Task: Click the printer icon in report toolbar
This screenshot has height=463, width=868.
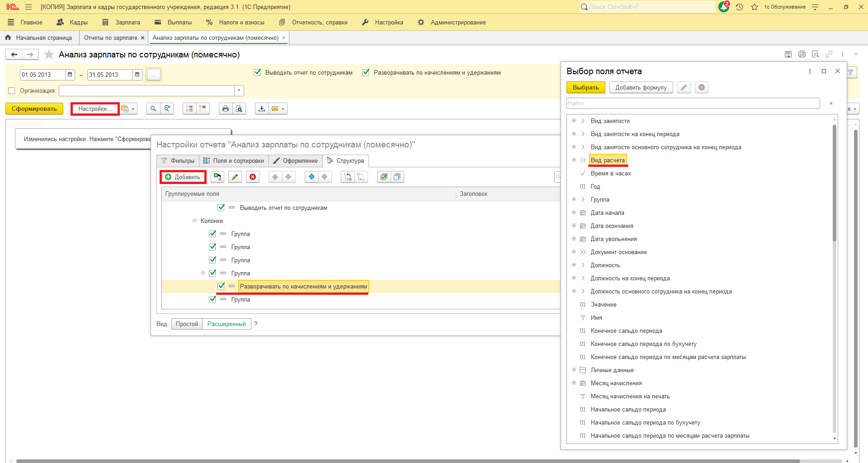Action: tap(226, 109)
